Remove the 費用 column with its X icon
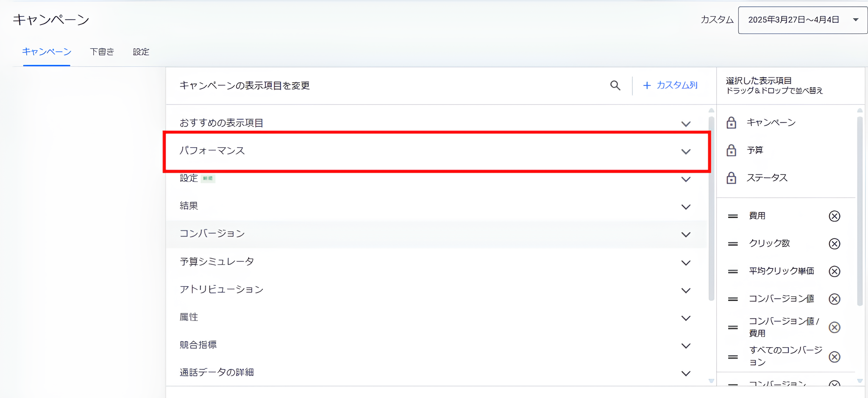The image size is (868, 398). pyautogui.click(x=834, y=216)
